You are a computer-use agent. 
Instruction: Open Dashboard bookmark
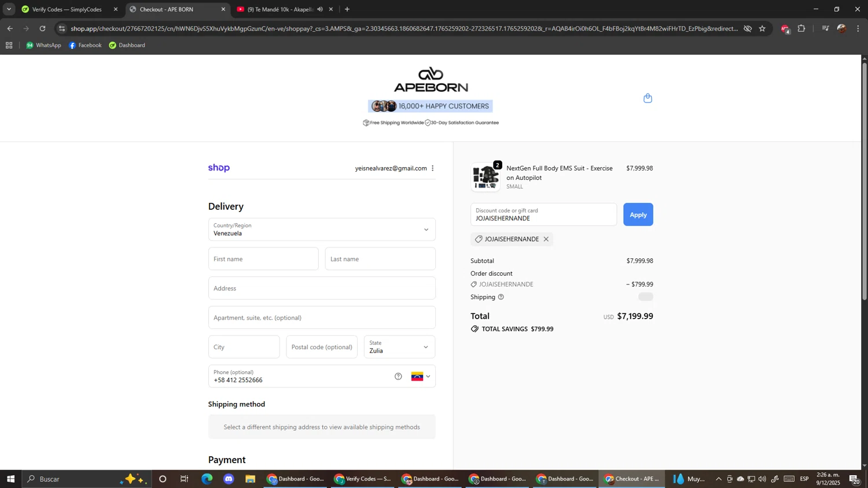(x=127, y=45)
